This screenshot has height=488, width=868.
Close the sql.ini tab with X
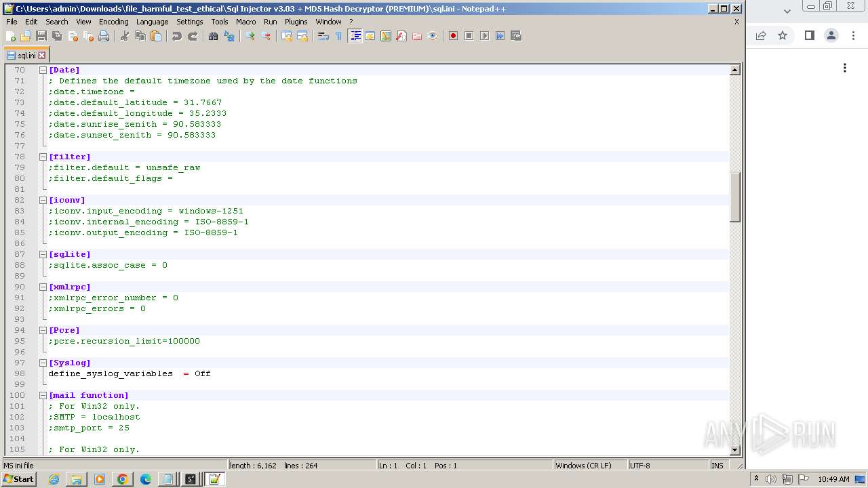pos(41,56)
